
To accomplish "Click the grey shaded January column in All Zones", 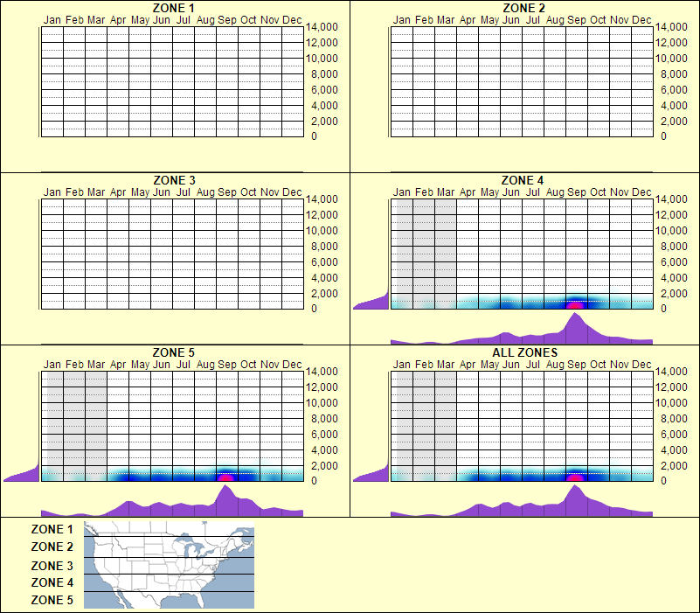I will [404, 426].
